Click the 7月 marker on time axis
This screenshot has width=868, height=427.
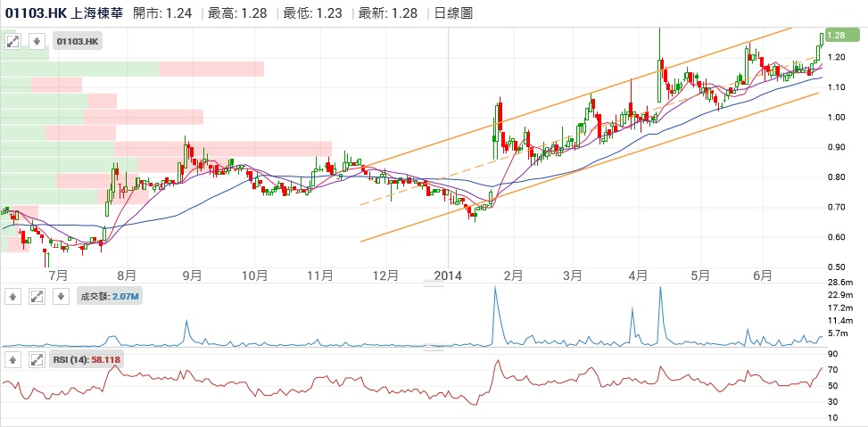pos(59,275)
